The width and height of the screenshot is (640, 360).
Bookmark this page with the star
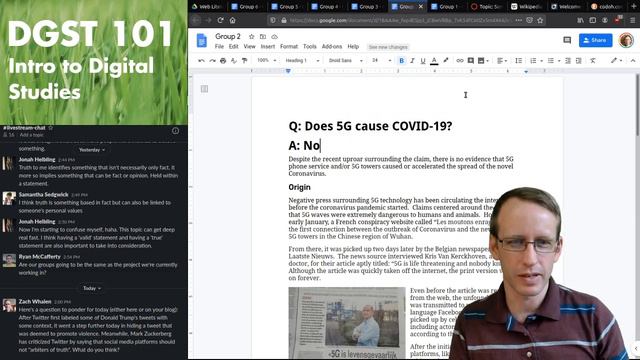(540, 20)
